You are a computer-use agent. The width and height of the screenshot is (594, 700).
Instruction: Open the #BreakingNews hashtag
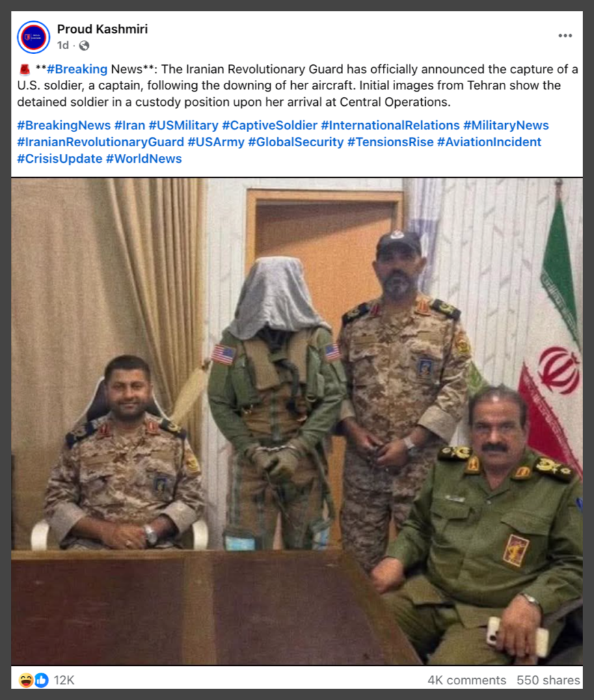64,126
